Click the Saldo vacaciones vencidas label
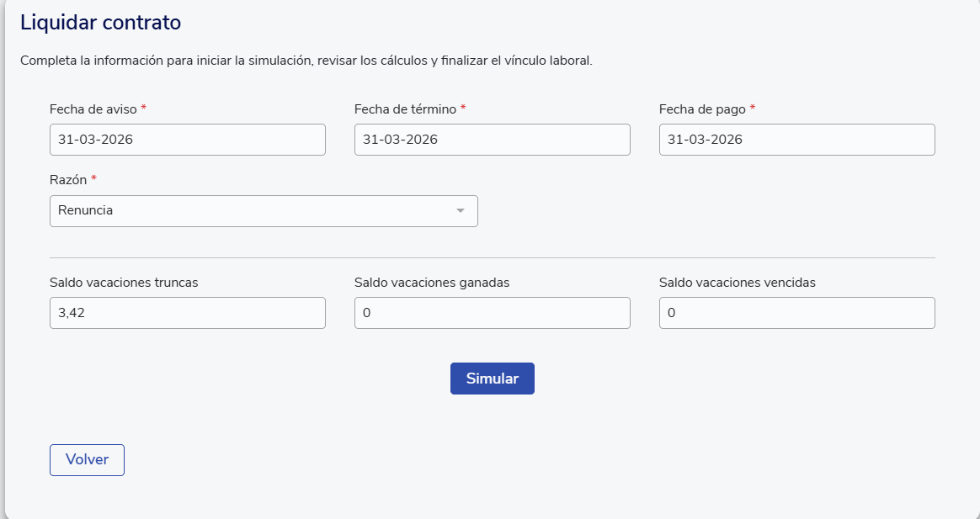The height and width of the screenshot is (519, 980). click(737, 283)
